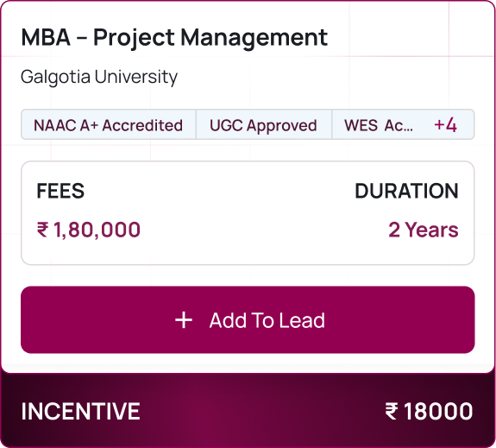Click the rupee symbol beside 18000
The height and width of the screenshot is (448, 496).
tap(392, 411)
